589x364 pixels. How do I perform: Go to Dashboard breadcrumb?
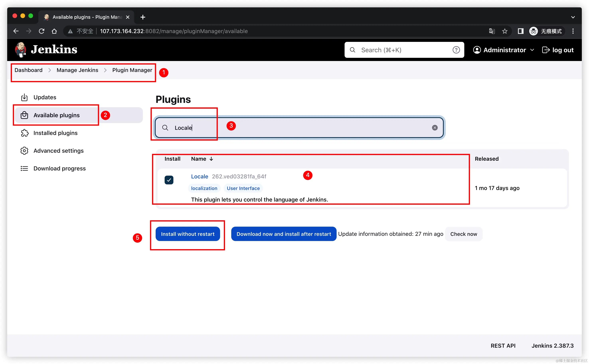click(28, 70)
